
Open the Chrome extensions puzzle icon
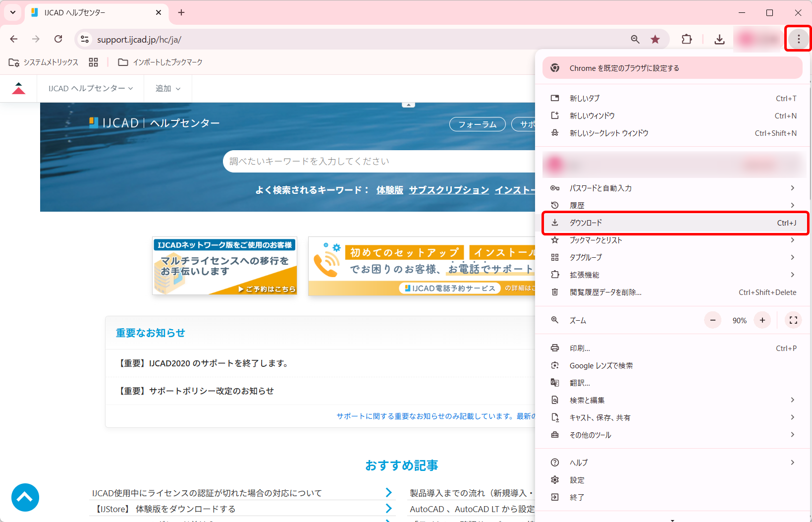(x=687, y=39)
